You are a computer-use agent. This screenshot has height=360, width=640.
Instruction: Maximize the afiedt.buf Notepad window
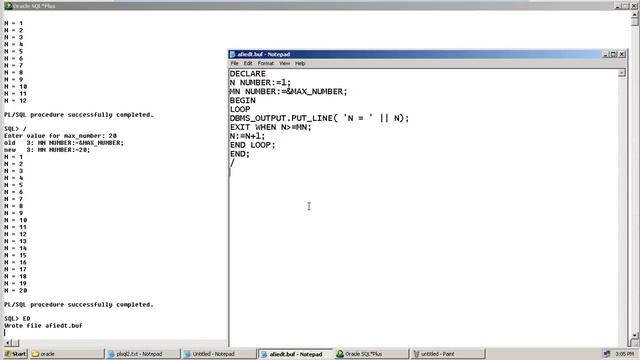[x=613, y=54]
